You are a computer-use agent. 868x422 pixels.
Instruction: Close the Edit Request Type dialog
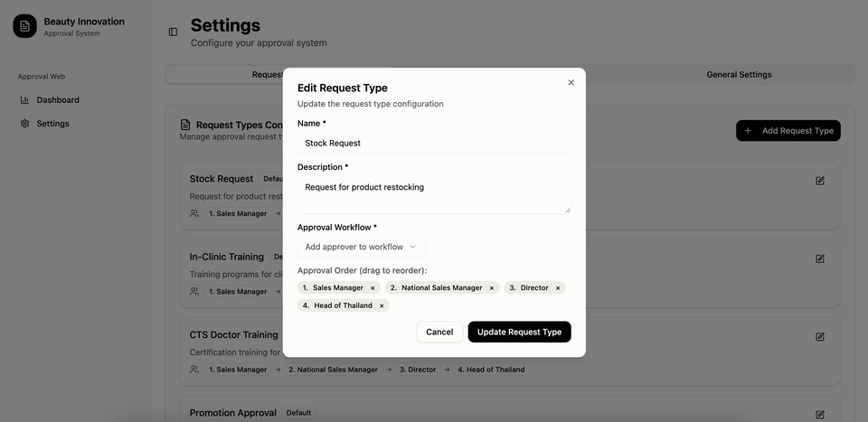click(x=571, y=82)
